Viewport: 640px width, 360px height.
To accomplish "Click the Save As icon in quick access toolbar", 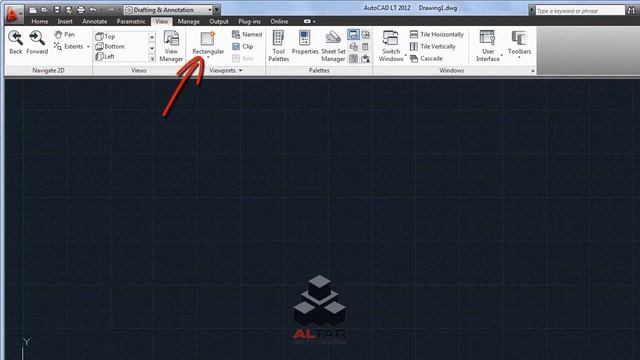I will [69, 10].
